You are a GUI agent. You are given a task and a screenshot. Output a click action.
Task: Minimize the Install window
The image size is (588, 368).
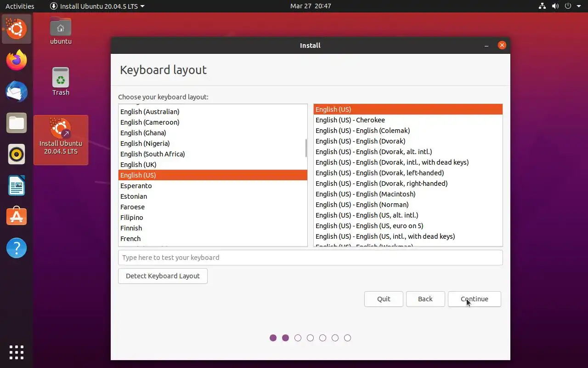coord(486,45)
